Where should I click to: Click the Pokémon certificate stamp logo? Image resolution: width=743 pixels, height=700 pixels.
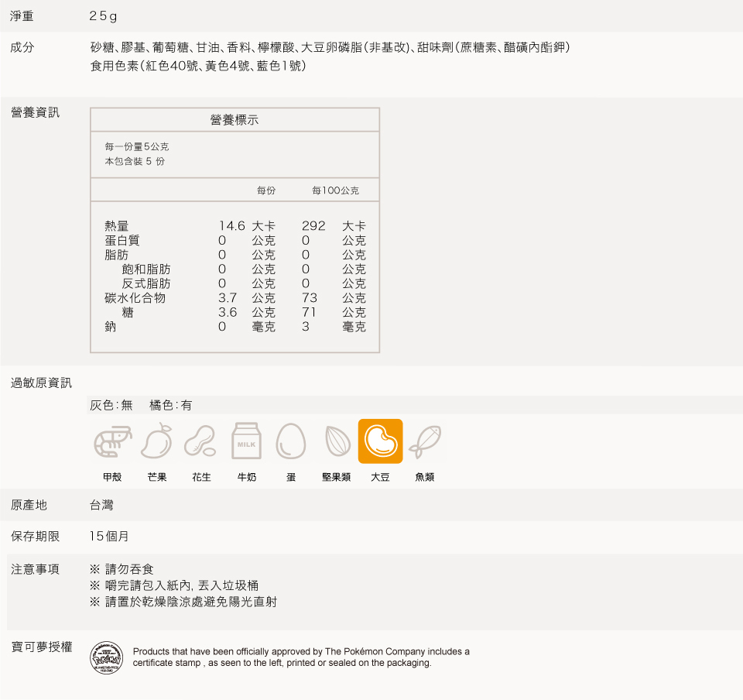[x=107, y=657]
